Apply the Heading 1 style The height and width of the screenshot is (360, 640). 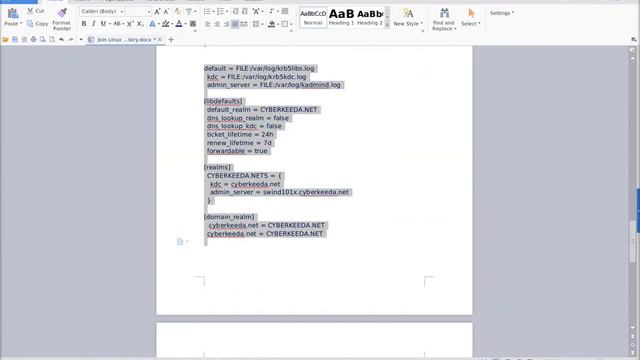click(341, 17)
